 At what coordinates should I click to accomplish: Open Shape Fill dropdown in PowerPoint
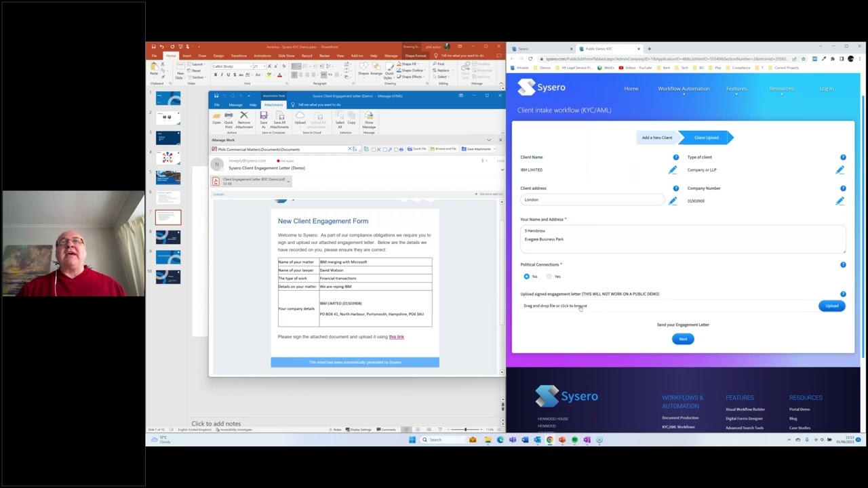click(412, 64)
